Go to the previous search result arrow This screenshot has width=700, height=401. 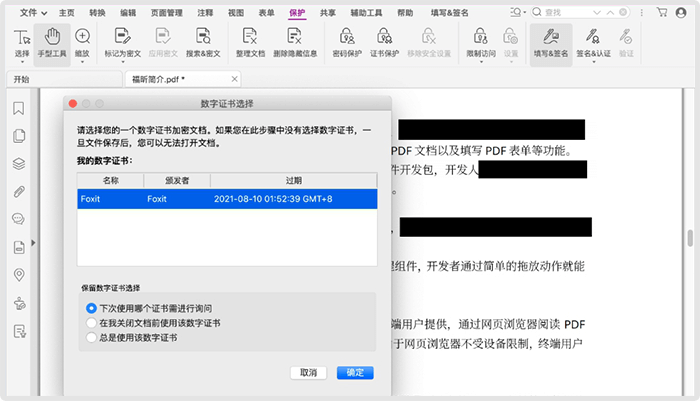(x=610, y=13)
